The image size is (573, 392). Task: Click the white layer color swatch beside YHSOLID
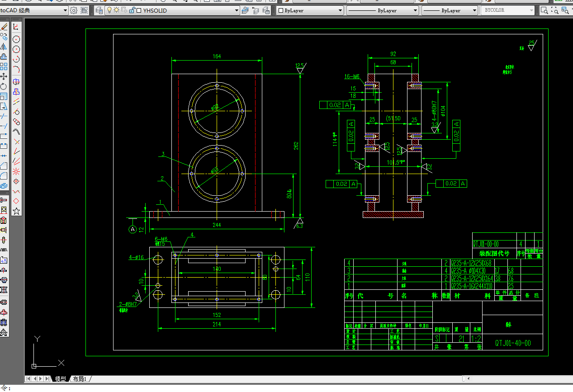139,10
